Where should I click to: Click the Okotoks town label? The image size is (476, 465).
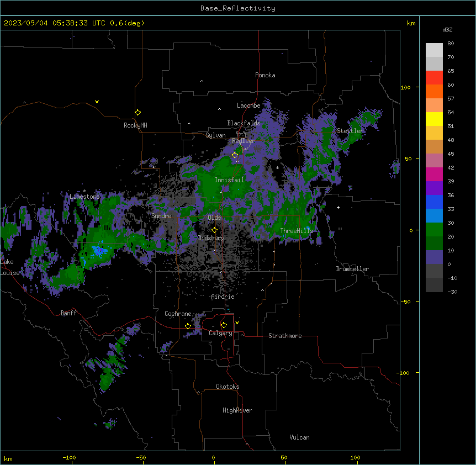[228, 387]
